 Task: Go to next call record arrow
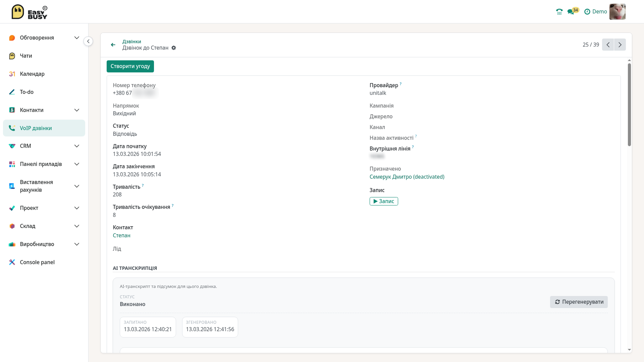[x=620, y=45]
